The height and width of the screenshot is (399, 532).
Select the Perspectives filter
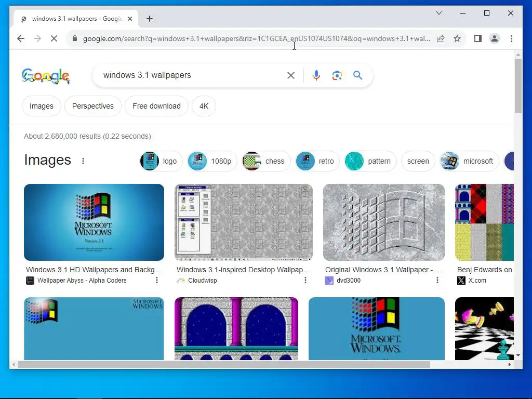click(93, 106)
